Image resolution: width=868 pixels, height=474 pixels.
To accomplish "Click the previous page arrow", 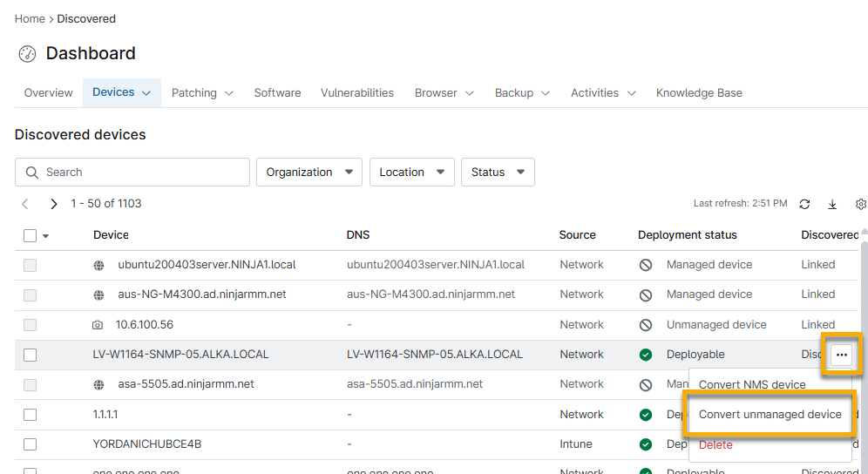I will pos(25,204).
